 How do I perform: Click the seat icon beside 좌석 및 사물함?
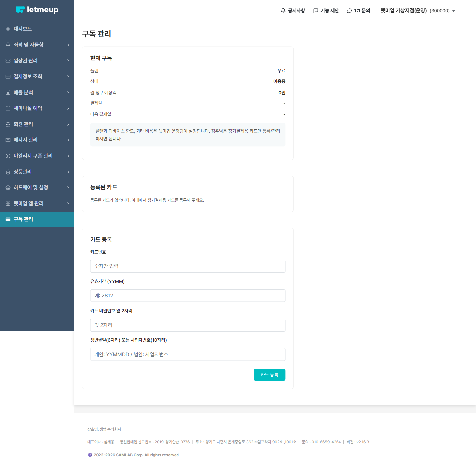(8, 45)
